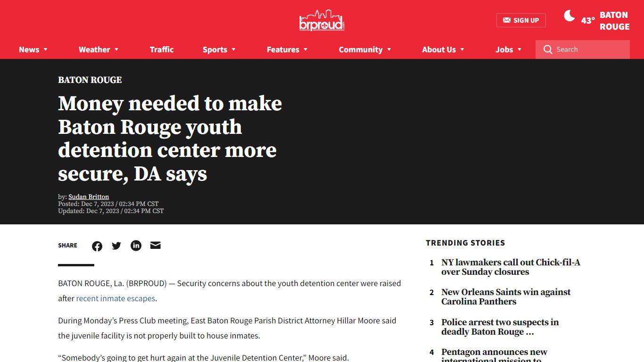Click the Baton Rouge weather location
Image resolution: width=644 pixels, height=362 pixels.
[x=615, y=21]
